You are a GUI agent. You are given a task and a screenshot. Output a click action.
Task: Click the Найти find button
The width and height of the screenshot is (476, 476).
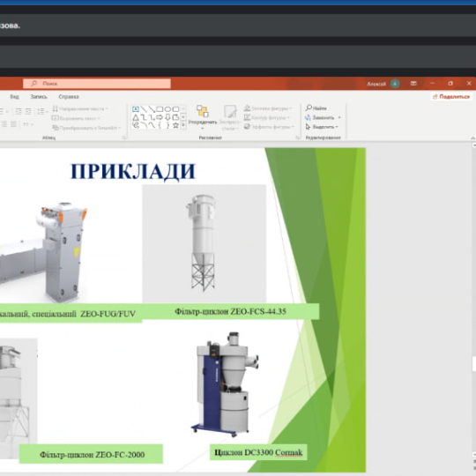(316, 108)
